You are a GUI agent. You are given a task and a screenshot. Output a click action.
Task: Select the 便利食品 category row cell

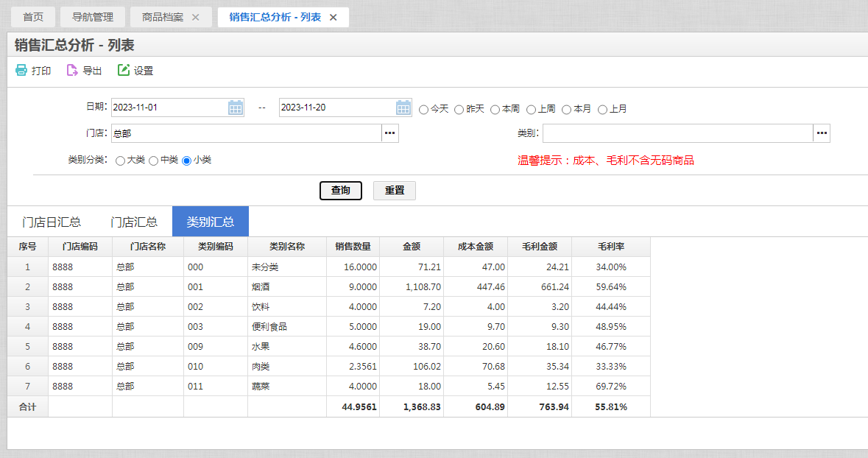(286, 327)
